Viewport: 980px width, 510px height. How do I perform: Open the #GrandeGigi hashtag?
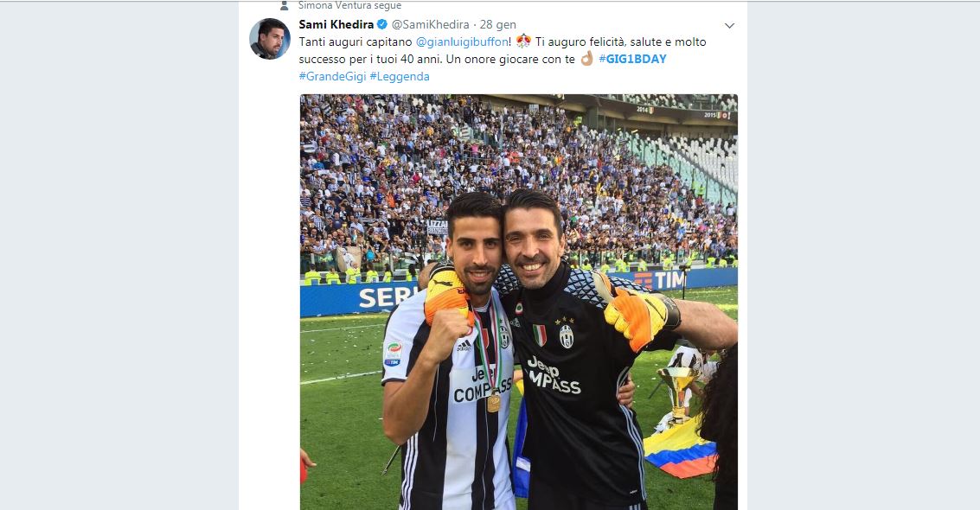(x=332, y=76)
